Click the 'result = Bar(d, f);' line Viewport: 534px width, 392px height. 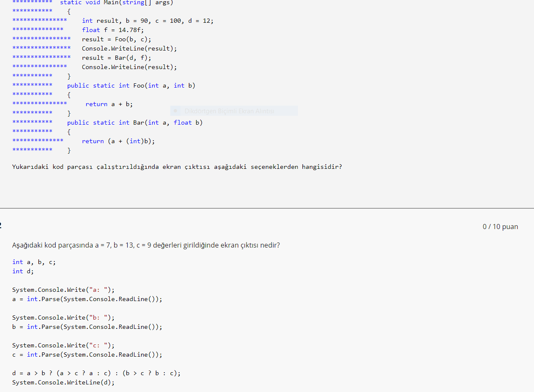(x=116, y=58)
